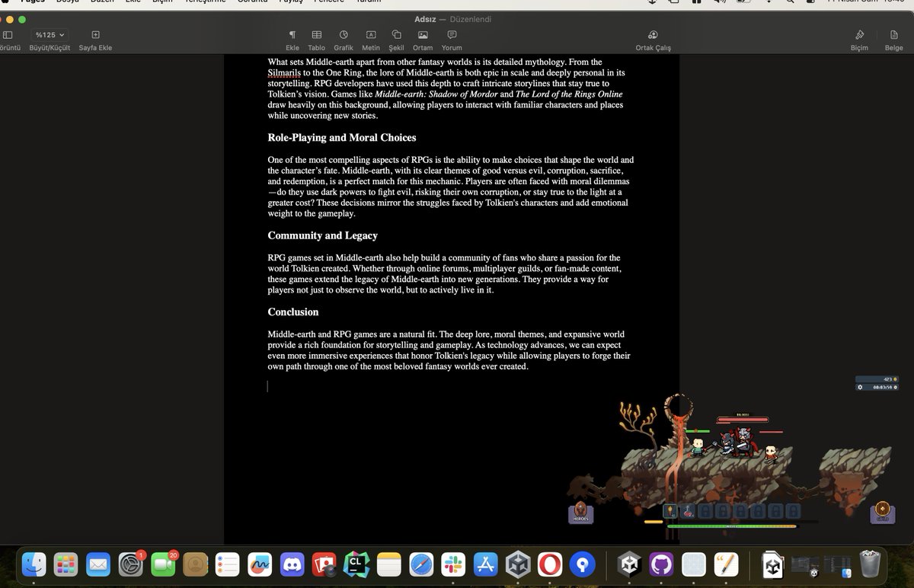Image resolution: width=914 pixels, height=588 pixels.
Task: Open Slack from the Dock
Action: pos(454,564)
